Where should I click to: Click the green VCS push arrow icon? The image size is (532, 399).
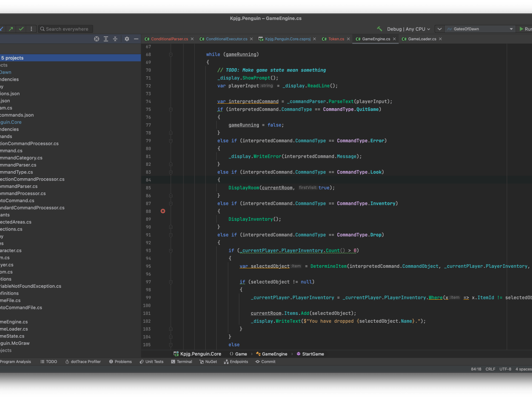(x=11, y=29)
